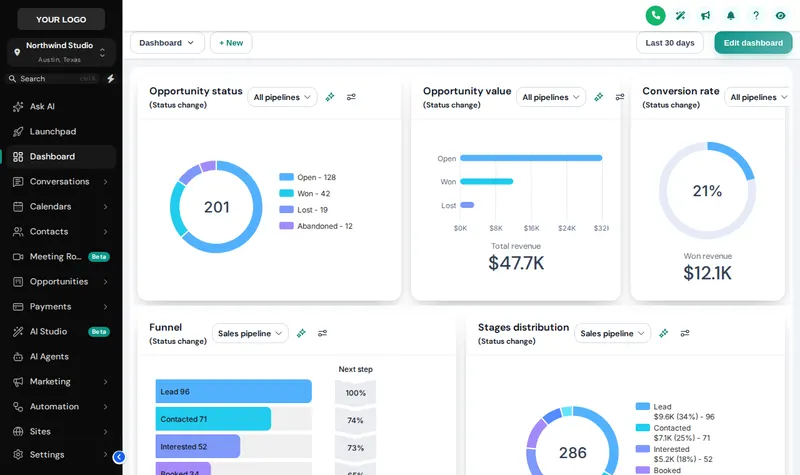Click the AI sparkle icon in Opportunity value card
The image size is (800, 475).
(598, 96)
